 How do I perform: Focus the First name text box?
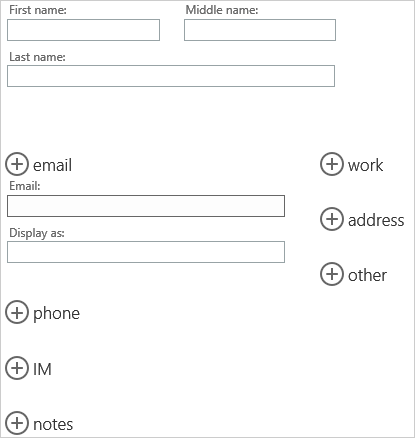[x=83, y=30]
